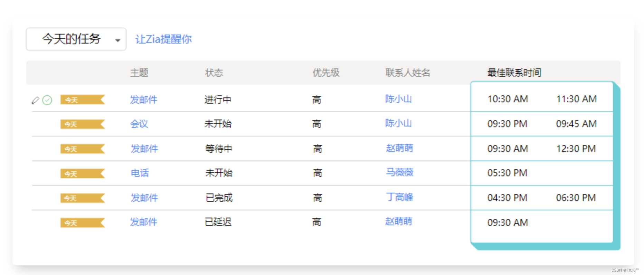
Task: Click the 11:30 AM contact time
Action: tap(576, 99)
